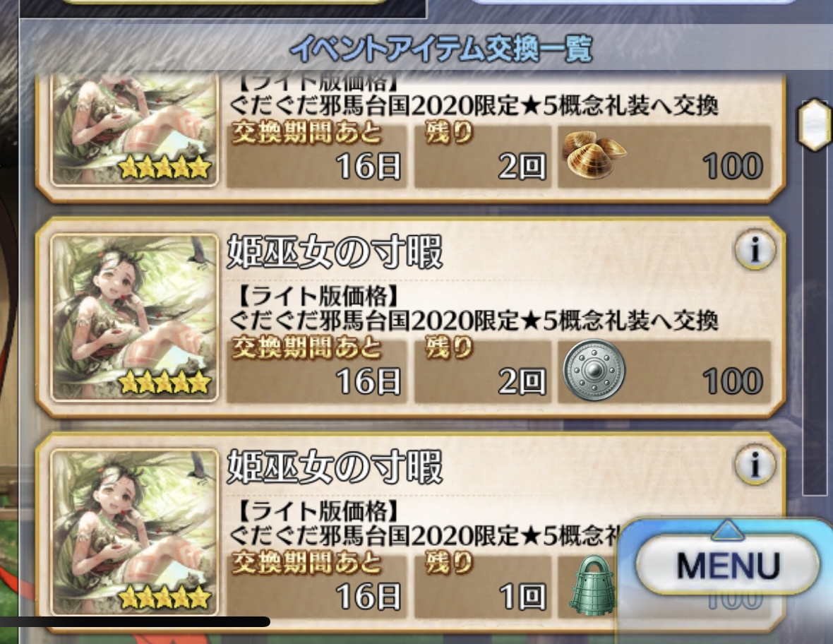This screenshot has width=833, height=644.
Task: Tap 残り 2回 counter in mirror row
Action: coord(482,371)
